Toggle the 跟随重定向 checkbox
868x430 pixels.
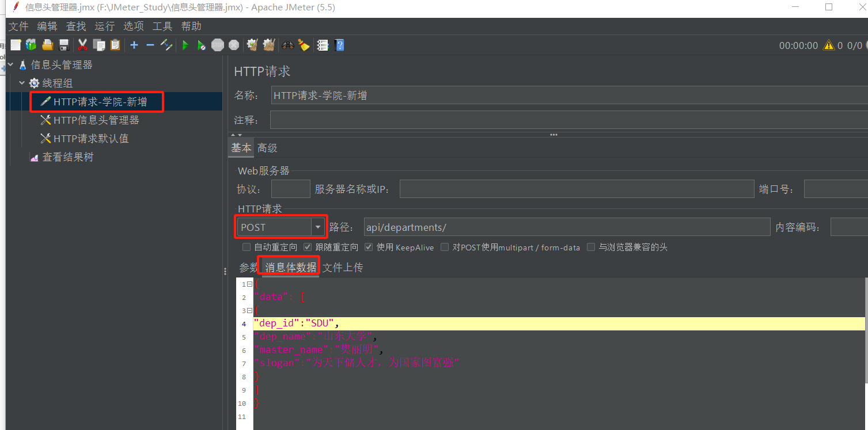(x=308, y=247)
